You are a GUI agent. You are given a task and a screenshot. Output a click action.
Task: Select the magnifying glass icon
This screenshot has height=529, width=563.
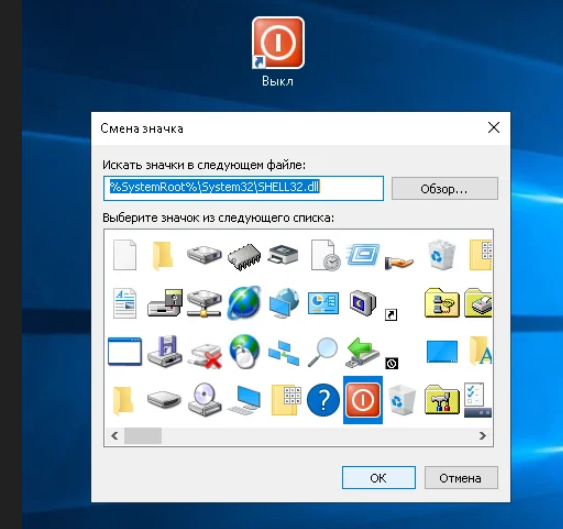click(323, 352)
